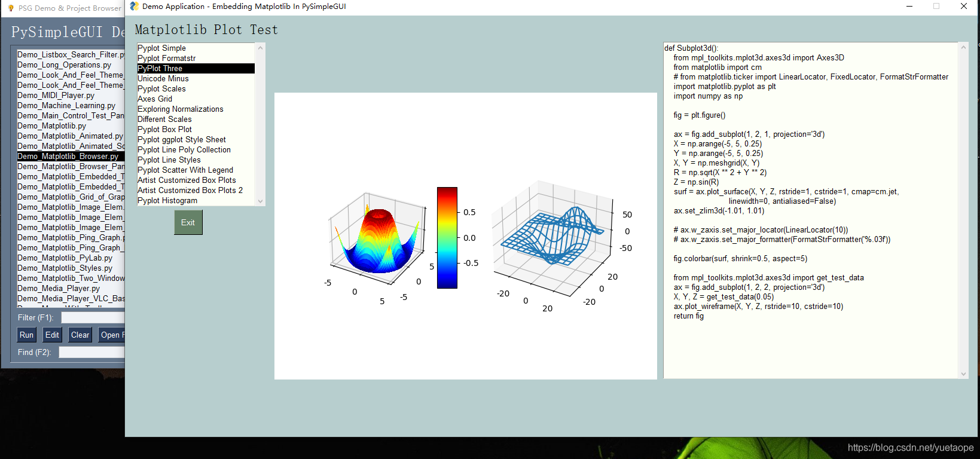Click the Matplotlib Plot Test heading
980x459 pixels.
(206, 30)
